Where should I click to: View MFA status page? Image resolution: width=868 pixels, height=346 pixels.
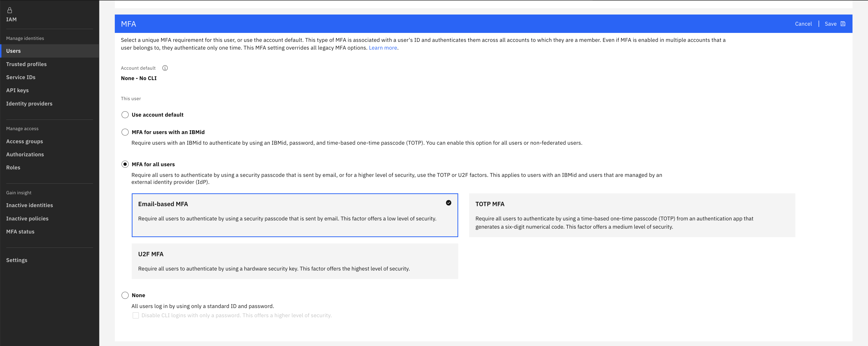(x=20, y=232)
